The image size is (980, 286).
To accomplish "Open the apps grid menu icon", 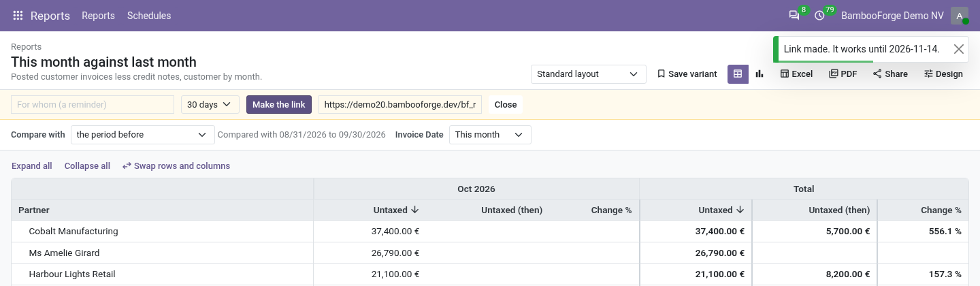I will pyautogui.click(x=18, y=16).
